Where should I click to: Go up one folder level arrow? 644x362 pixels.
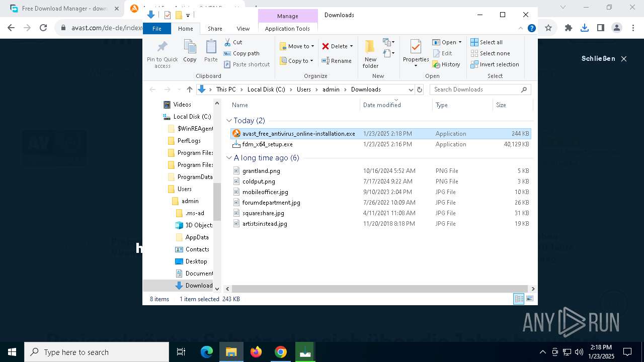pyautogui.click(x=189, y=89)
